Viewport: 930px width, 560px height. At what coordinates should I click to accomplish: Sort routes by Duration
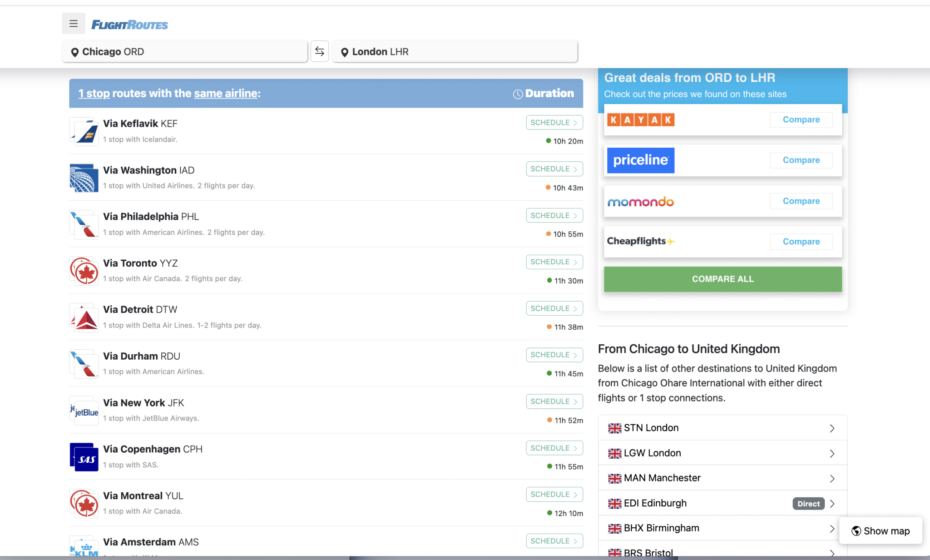[544, 94]
